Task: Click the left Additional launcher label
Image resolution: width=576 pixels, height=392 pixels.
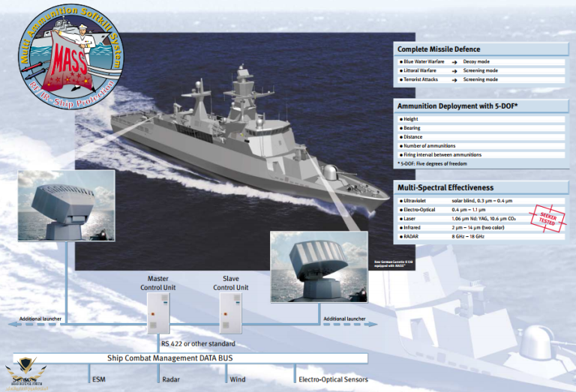Action: click(40, 319)
